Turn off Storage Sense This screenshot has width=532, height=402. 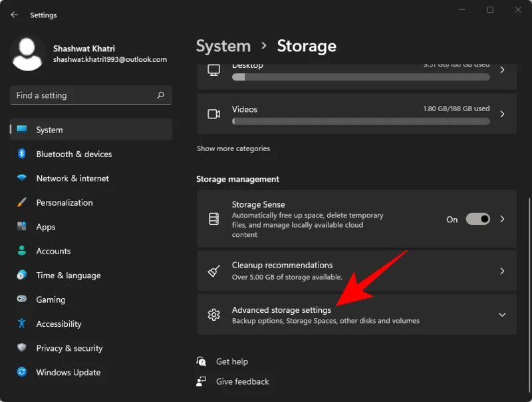(x=477, y=218)
